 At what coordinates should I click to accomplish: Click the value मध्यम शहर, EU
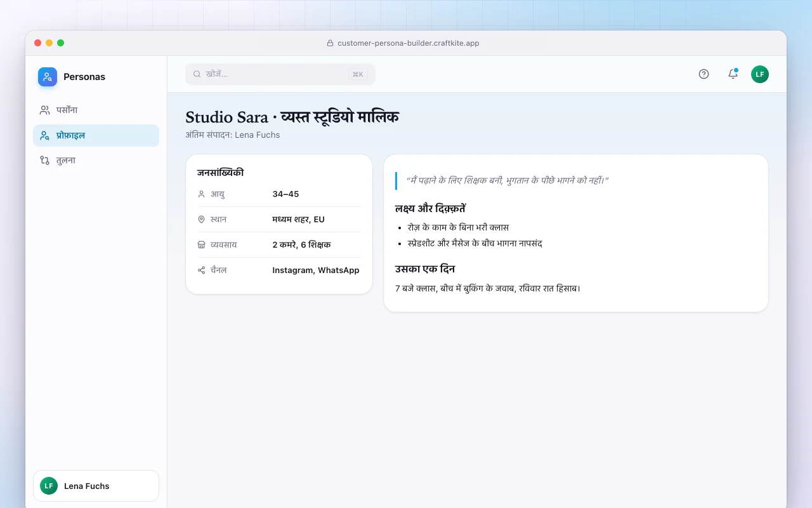tap(298, 220)
